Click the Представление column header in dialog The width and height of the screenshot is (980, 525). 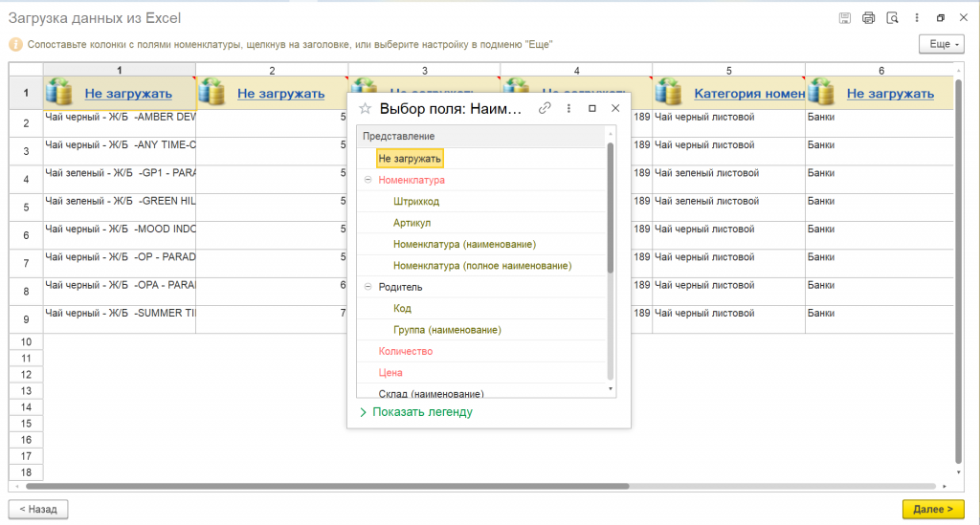(481, 136)
